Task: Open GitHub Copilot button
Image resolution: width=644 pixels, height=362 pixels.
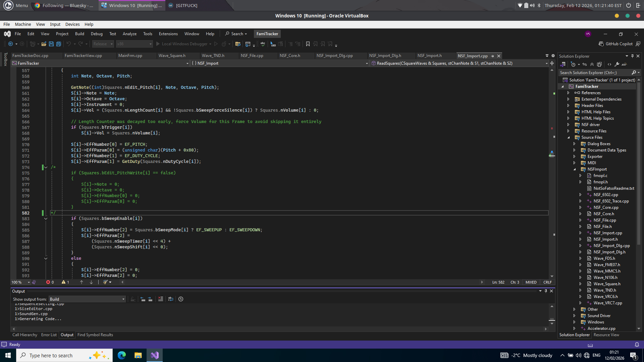Action: (615, 44)
